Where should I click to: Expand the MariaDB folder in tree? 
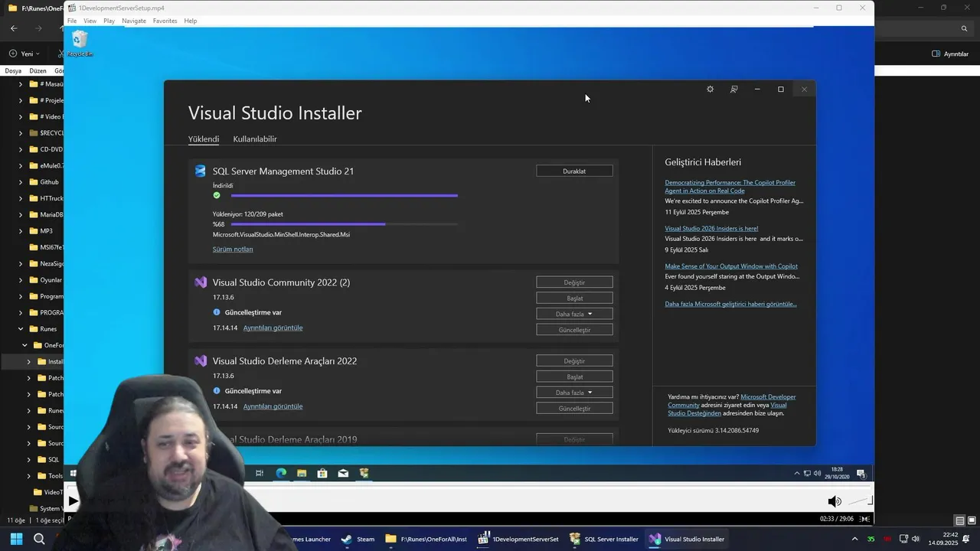tap(21, 214)
